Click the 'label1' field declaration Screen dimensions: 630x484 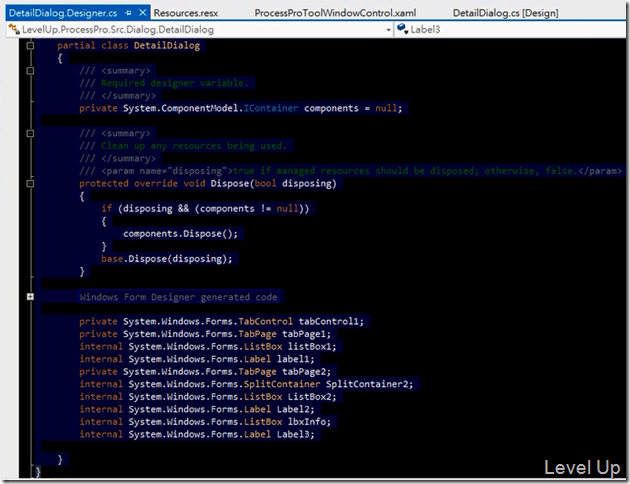tap(197, 359)
